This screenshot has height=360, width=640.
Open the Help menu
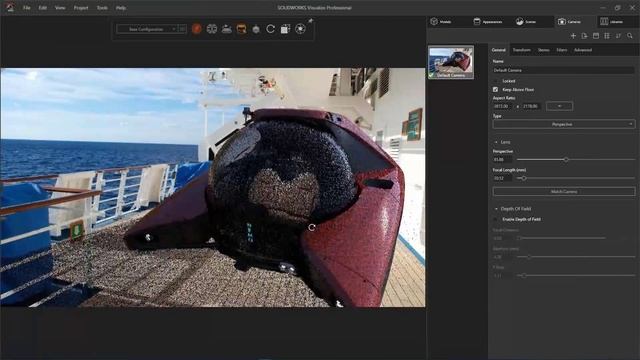pyautogui.click(x=121, y=8)
